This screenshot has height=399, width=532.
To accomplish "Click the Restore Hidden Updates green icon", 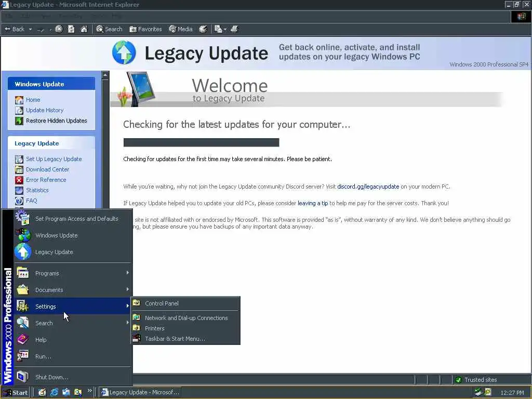I will [x=19, y=121].
